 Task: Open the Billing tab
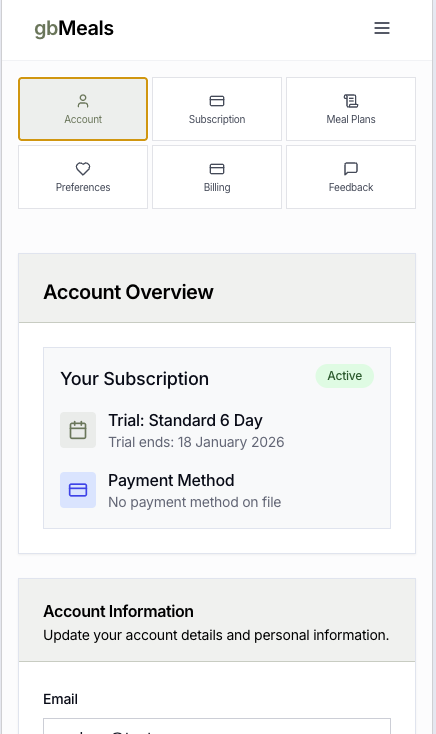coord(217,177)
